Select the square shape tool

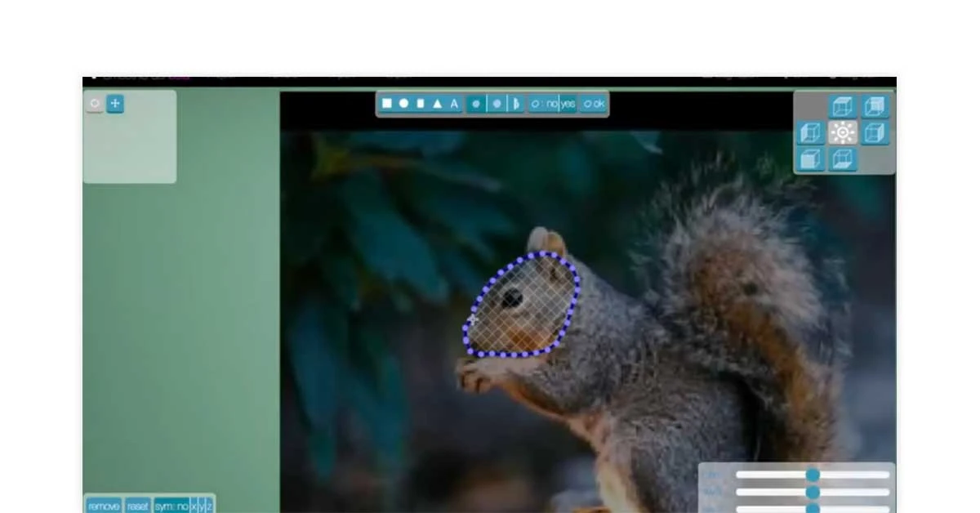click(x=387, y=104)
